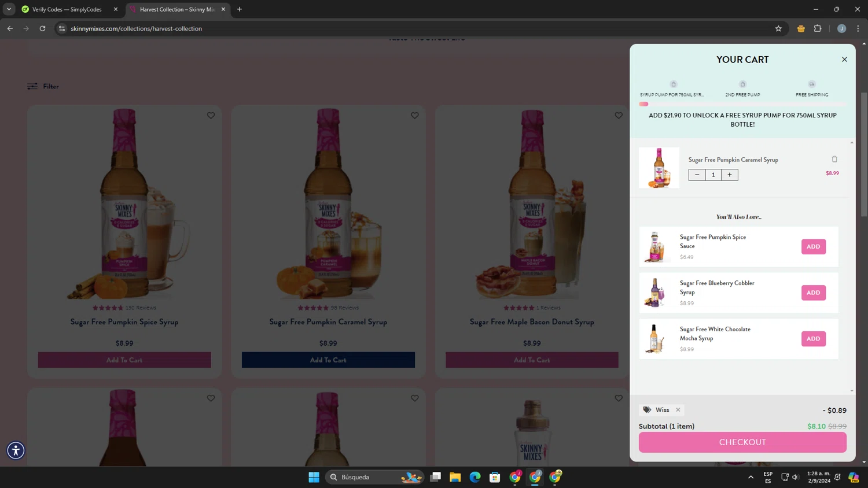The height and width of the screenshot is (488, 868).
Task: Open Blueberry Cobbler Syrup thumbnail
Action: coord(655,293)
